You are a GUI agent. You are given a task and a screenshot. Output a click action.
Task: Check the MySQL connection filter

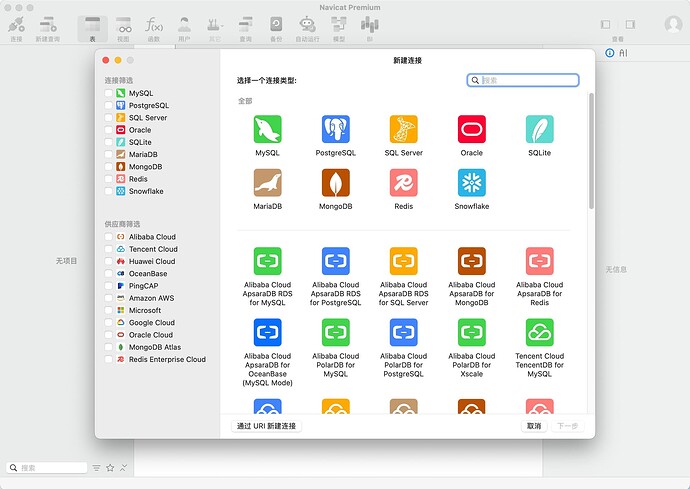coord(108,93)
